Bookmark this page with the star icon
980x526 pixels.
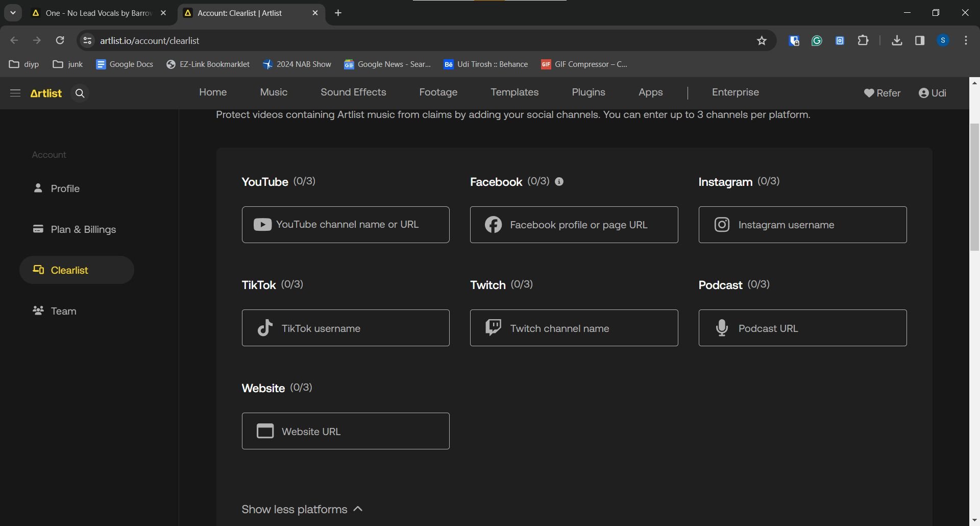point(762,40)
